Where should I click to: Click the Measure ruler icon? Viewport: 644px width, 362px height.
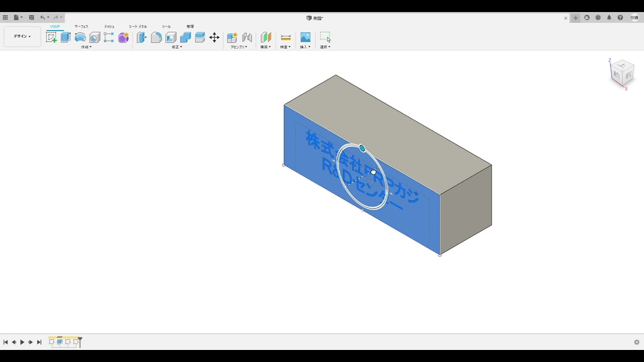pos(286,37)
